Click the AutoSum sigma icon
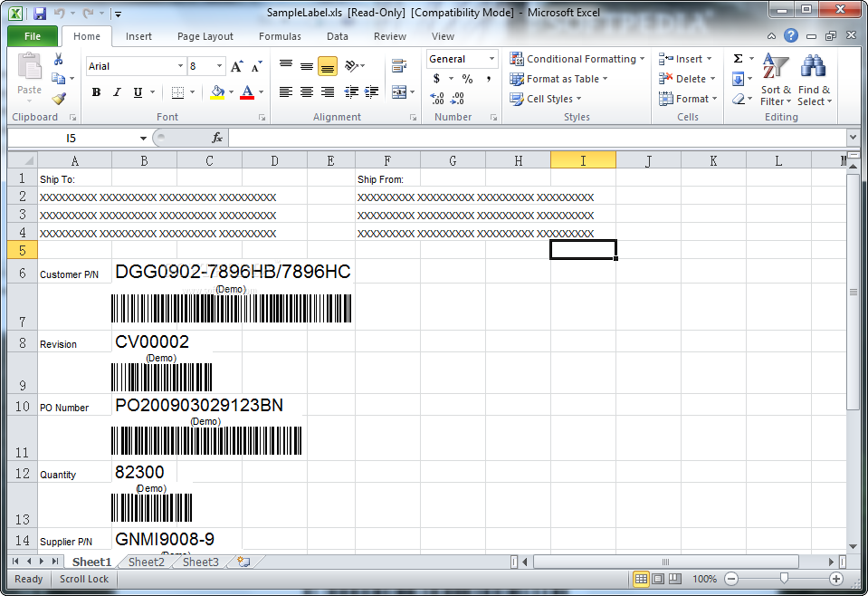Image resolution: width=868 pixels, height=596 pixels. (x=738, y=59)
